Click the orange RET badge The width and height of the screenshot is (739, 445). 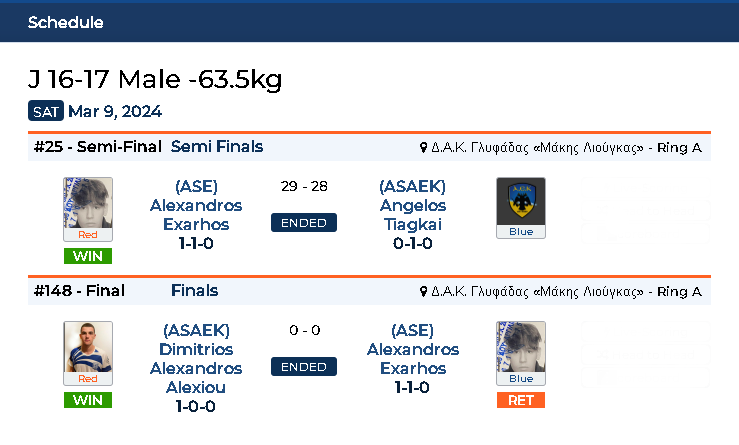(521, 400)
